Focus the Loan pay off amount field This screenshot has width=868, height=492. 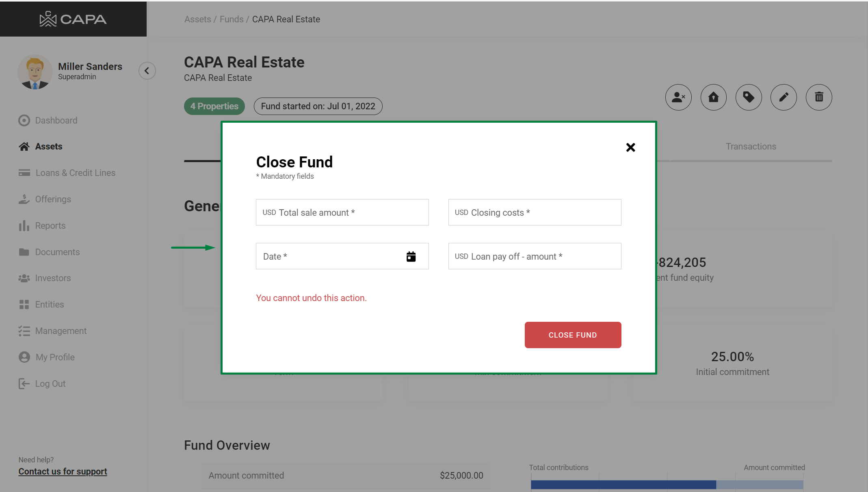click(x=534, y=256)
